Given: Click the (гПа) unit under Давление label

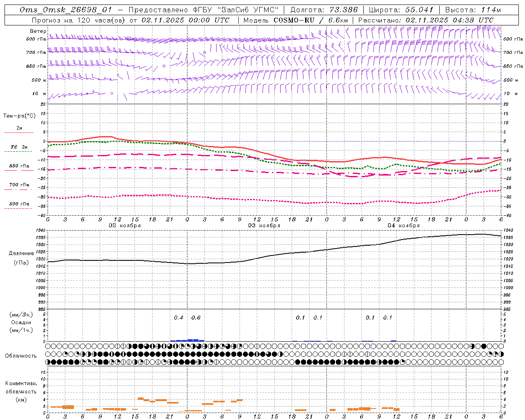Looking at the screenshot, I should point(21,262).
